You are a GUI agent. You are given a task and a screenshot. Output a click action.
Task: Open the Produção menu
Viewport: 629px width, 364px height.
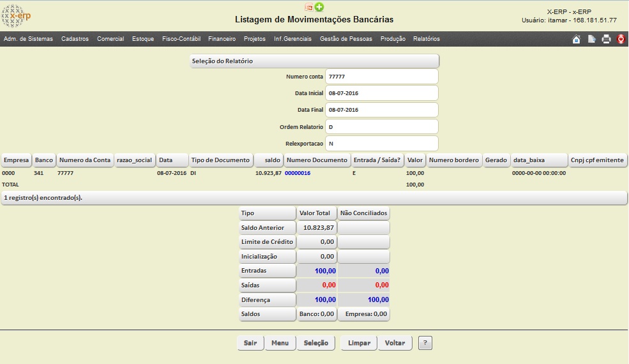(393, 39)
